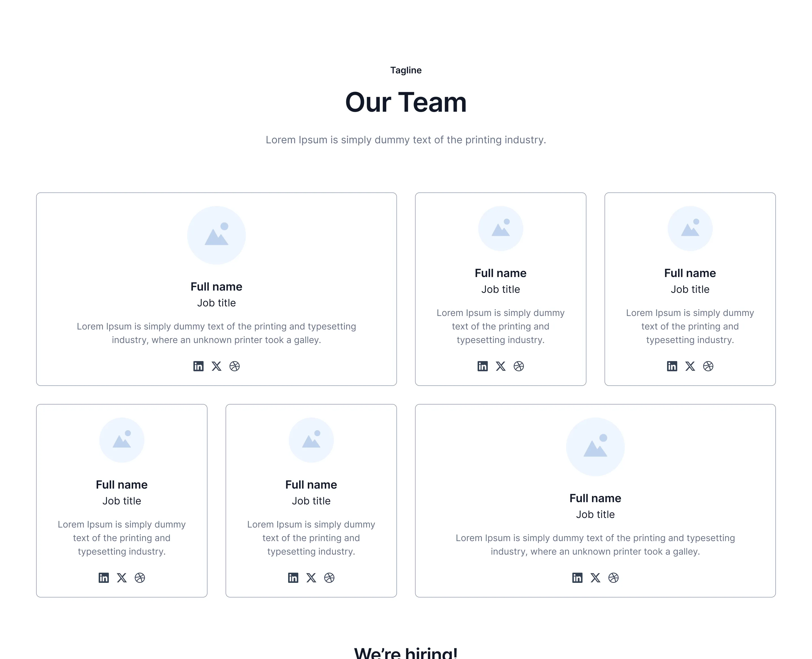
Task: Click LinkedIn icon in top-row middle card
Action: click(x=482, y=366)
